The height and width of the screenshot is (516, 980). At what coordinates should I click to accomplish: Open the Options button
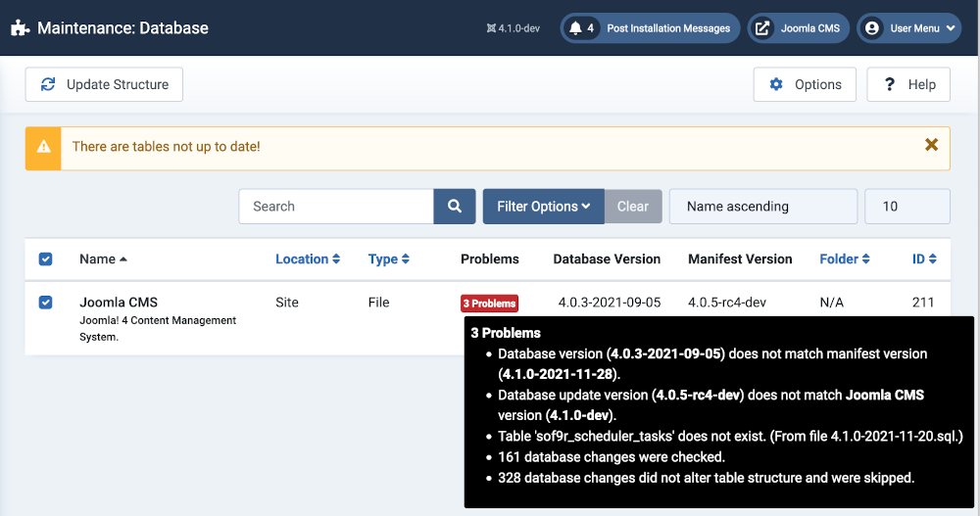(x=805, y=84)
